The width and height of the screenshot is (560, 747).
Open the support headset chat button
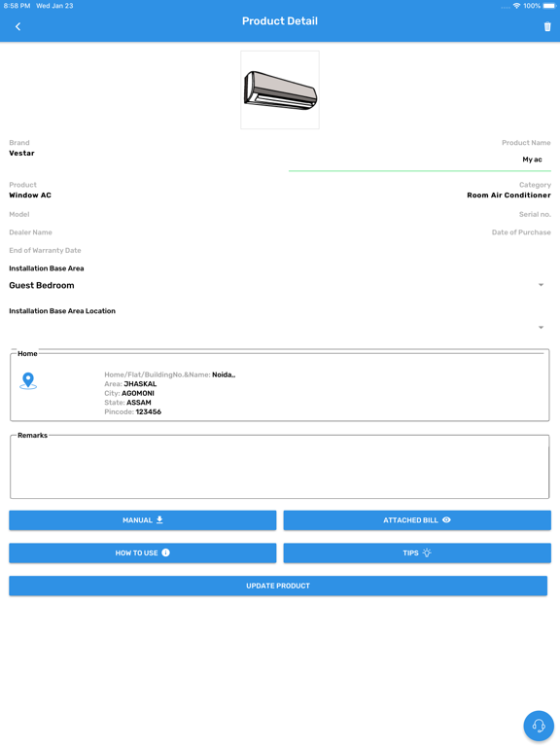(539, 726)
